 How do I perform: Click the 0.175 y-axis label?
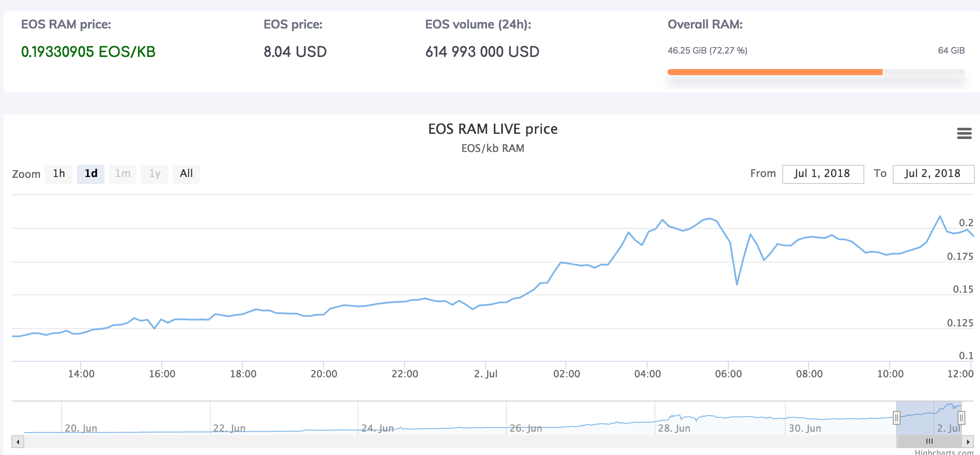tap(960, 256)
